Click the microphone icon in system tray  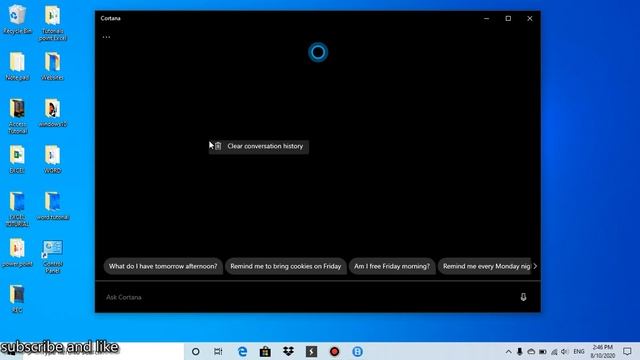[520, 351]
